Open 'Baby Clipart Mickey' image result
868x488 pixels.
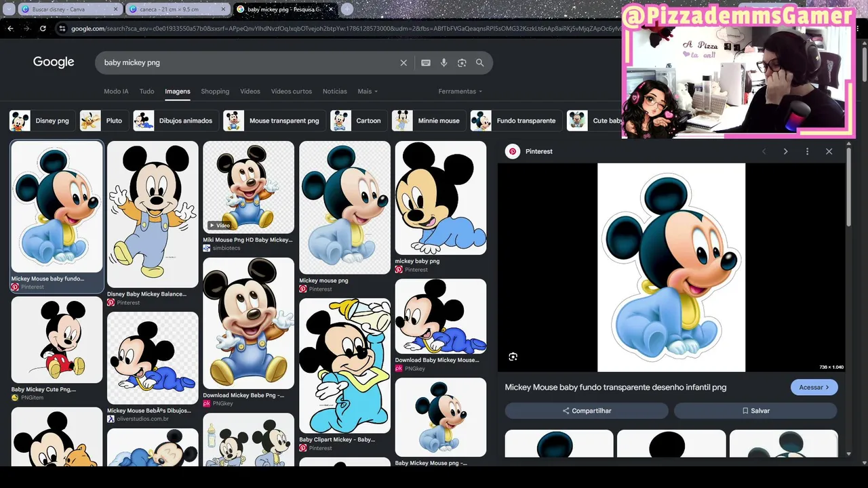pyautogui.click(x=344, y=366)
